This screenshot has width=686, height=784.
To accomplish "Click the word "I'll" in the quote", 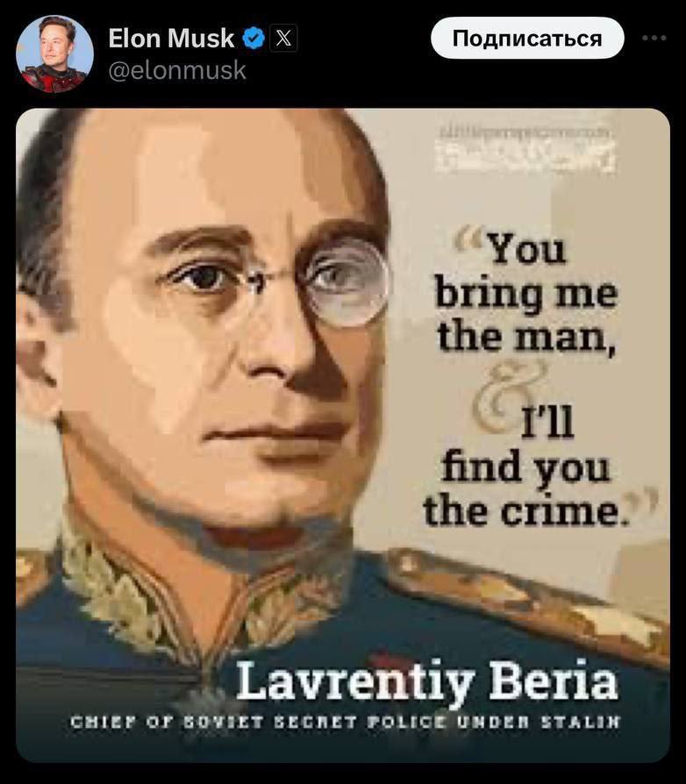I will [x=547, y=423].
